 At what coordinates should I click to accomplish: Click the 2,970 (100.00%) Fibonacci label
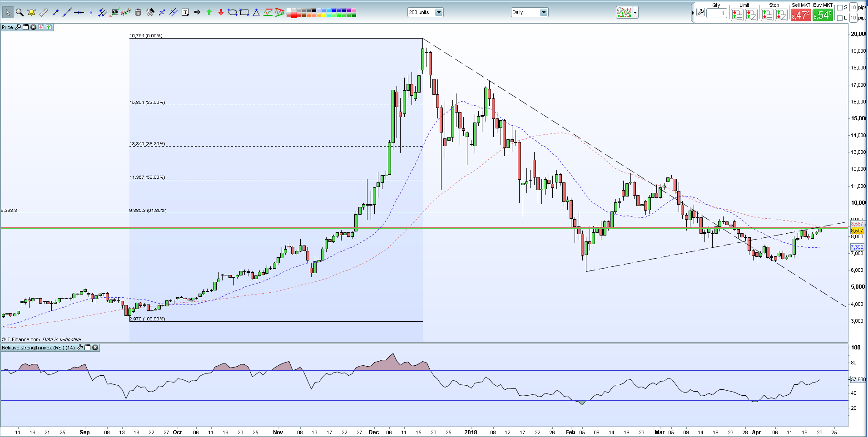[148, 319]
